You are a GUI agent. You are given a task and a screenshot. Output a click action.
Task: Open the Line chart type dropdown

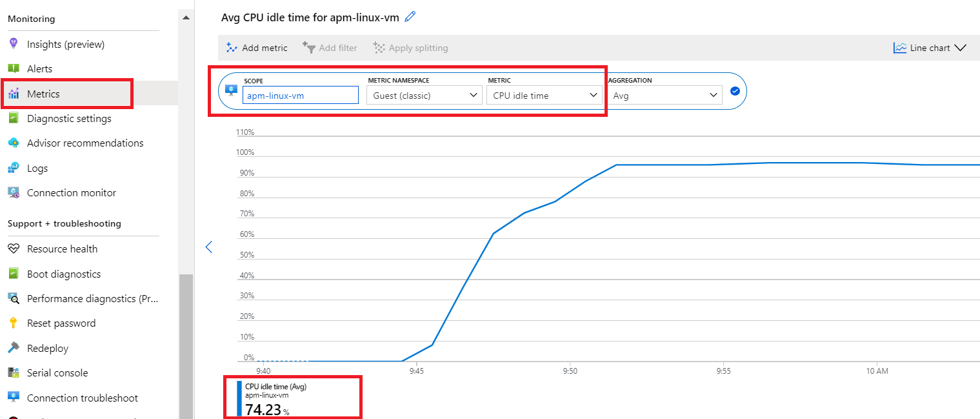(x=930, y=48)
